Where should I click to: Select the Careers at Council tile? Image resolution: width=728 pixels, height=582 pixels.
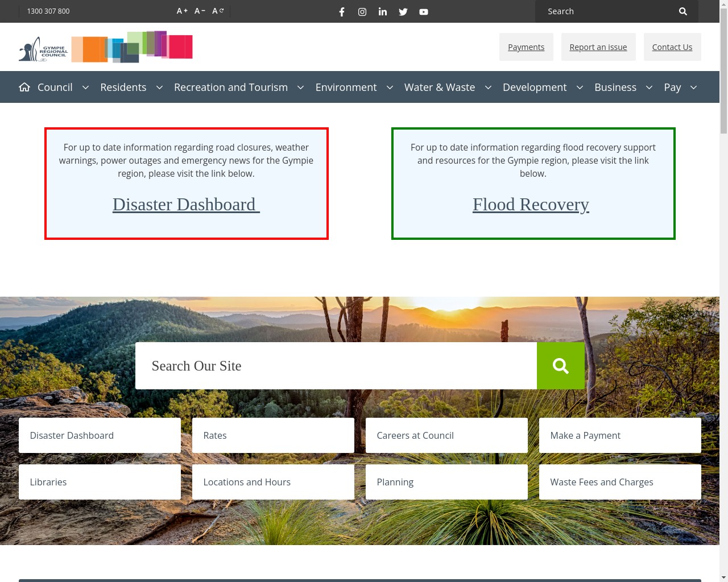point(446,436)
